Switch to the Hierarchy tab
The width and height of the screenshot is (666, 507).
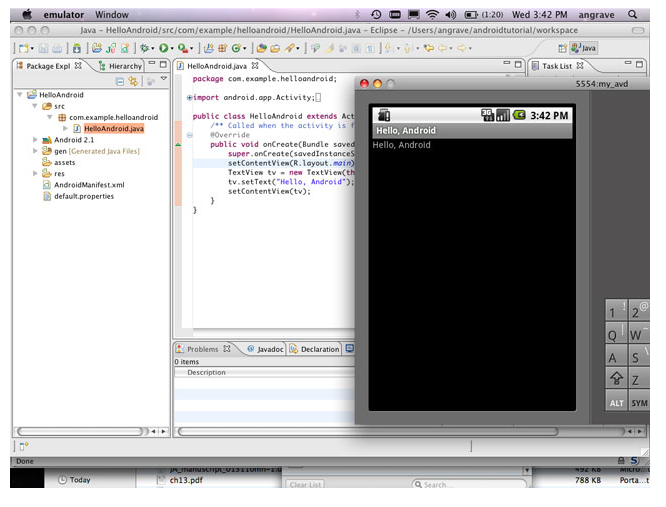(x=120, y=66)
